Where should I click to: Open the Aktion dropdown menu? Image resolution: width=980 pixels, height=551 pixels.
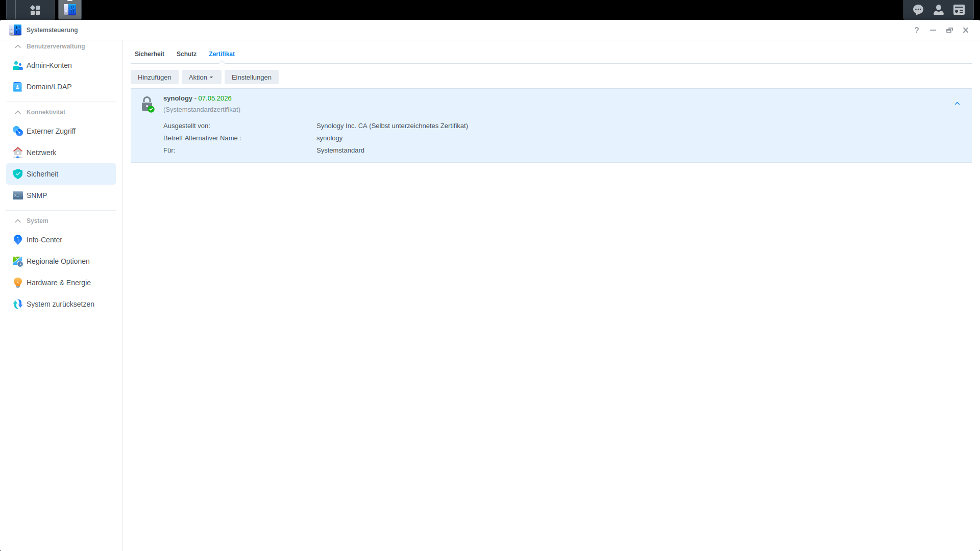click(x=201, y=78)
